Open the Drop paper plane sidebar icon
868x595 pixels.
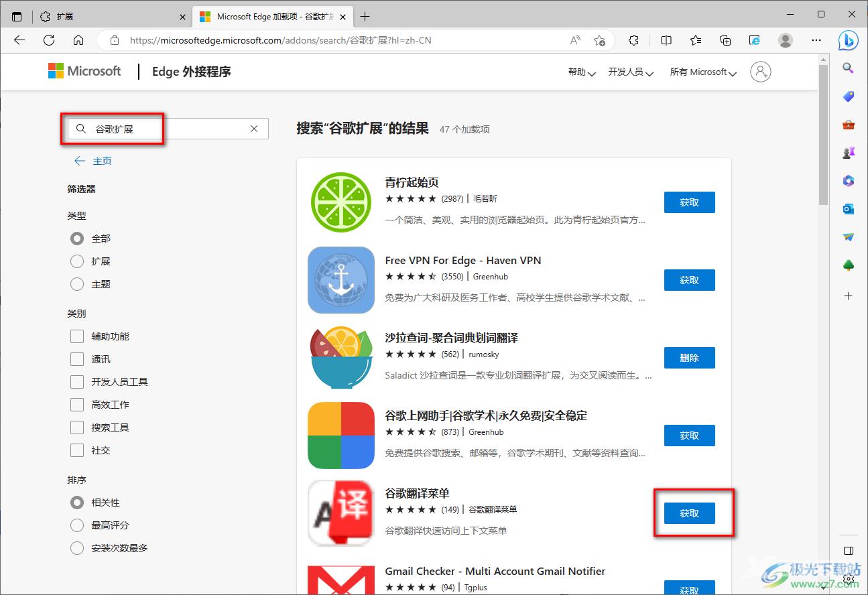pos(848,237)
